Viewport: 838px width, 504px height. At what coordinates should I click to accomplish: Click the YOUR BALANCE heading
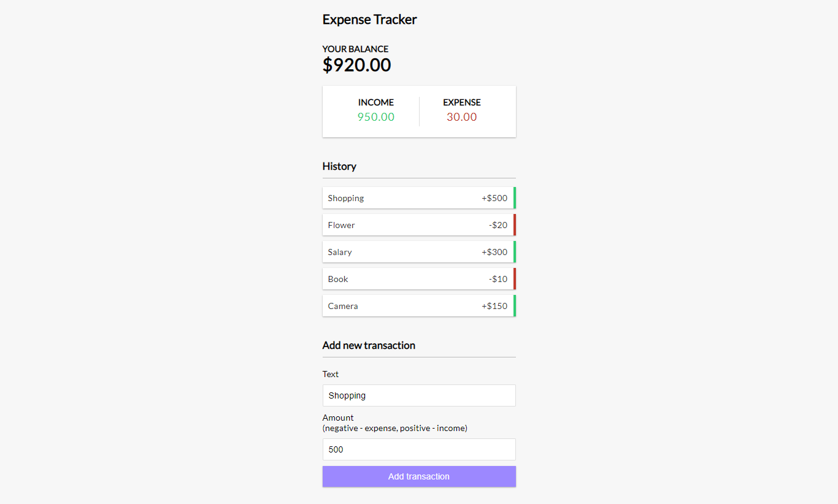[355, 48]
